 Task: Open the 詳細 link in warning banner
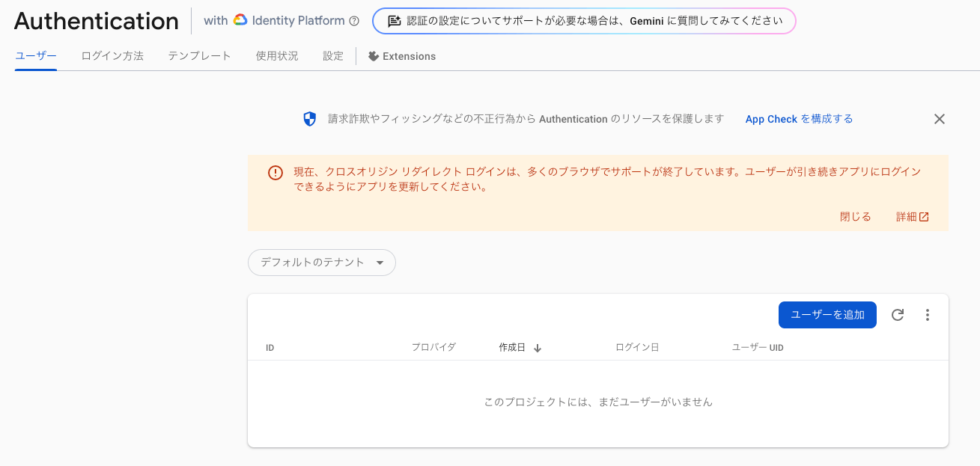913,217
